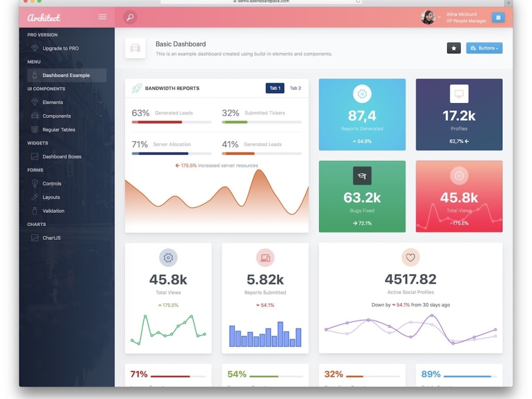Click the car icon next to Components
This screenshot has height=399, width=532.
(x=35, y=115)
